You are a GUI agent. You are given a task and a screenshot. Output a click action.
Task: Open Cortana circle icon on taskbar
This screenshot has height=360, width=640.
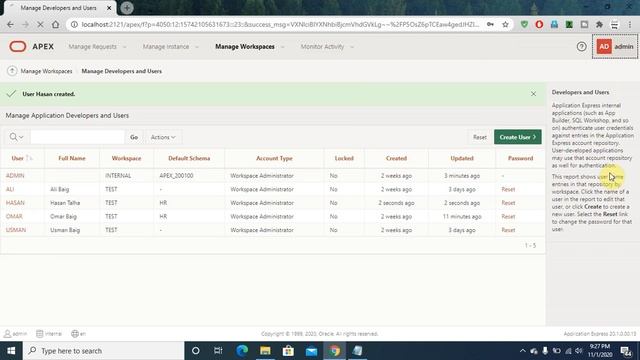[196, 351]
